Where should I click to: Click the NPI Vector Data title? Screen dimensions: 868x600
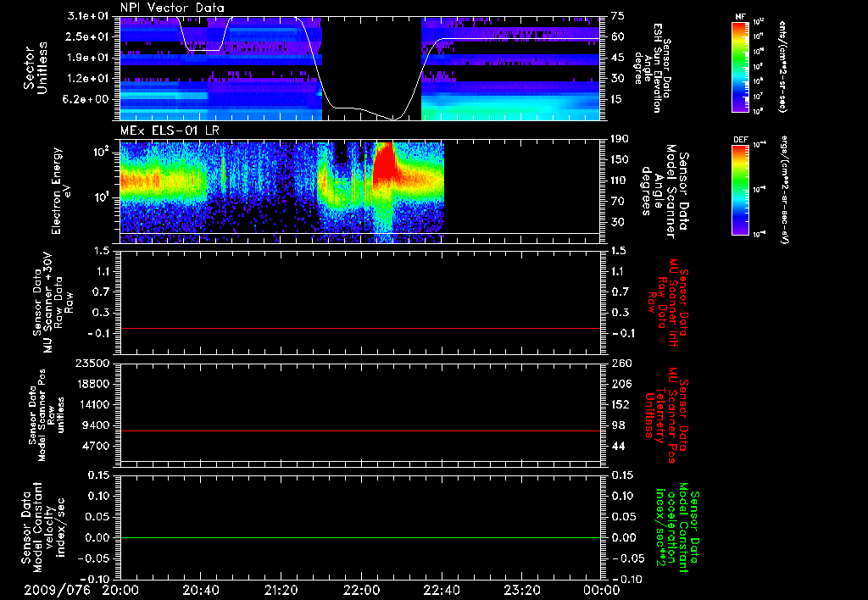172,8
